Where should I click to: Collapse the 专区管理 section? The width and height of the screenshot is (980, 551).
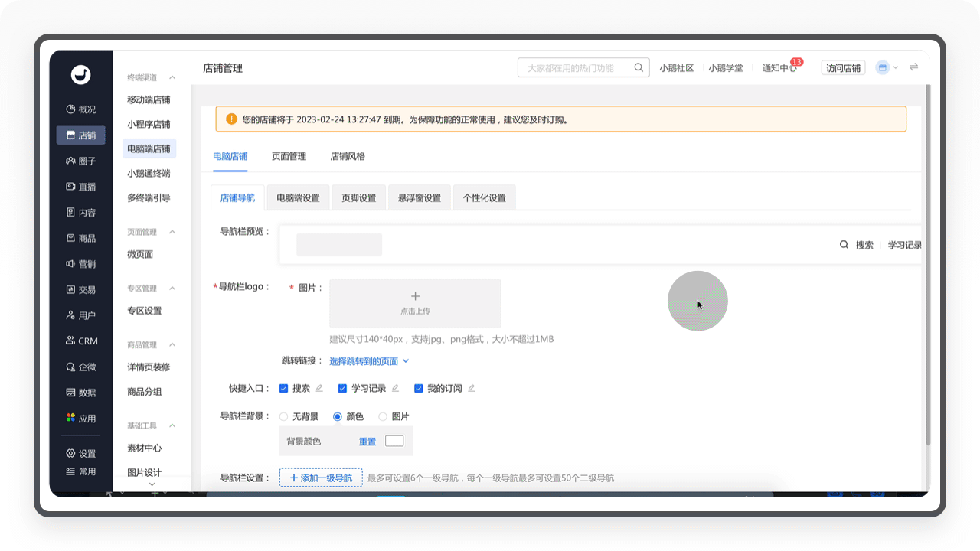(172, 289)
